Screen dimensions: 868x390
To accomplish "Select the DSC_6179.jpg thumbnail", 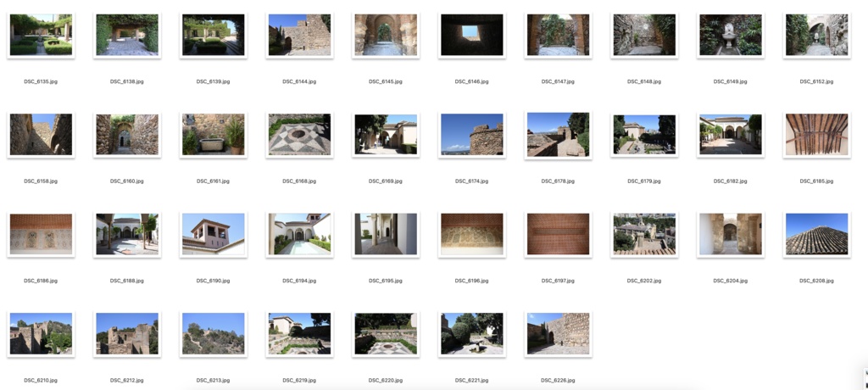I will [644, 135].
